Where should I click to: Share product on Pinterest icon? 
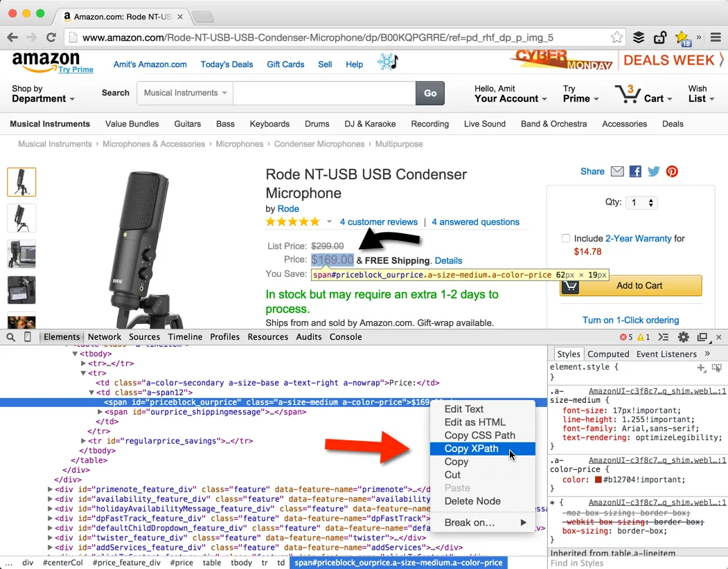672,172
